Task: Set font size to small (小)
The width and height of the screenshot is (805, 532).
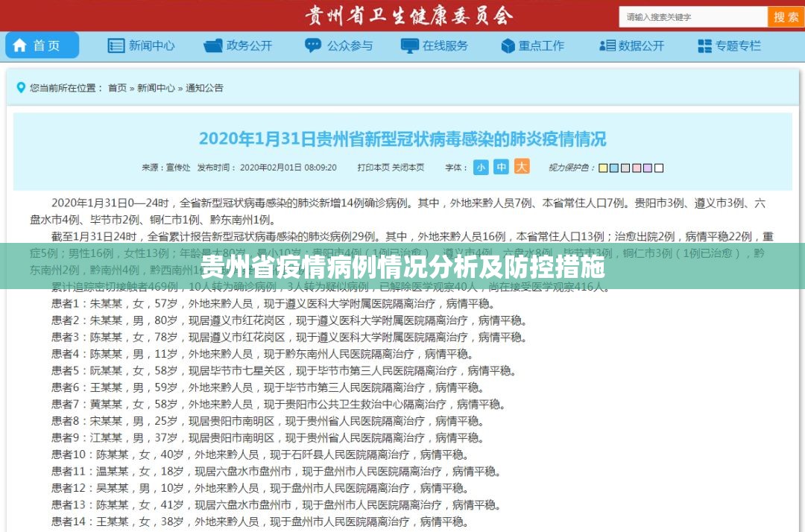Action: [x=481, y=168]
